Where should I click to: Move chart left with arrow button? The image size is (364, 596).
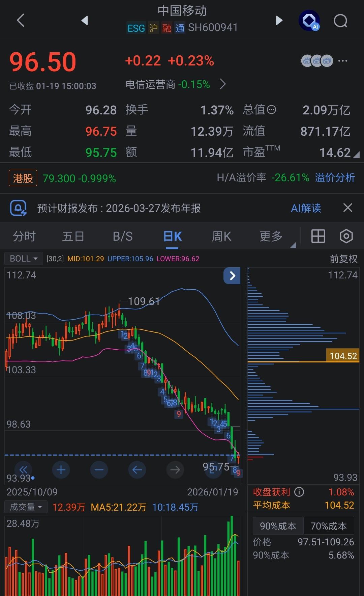137,469
